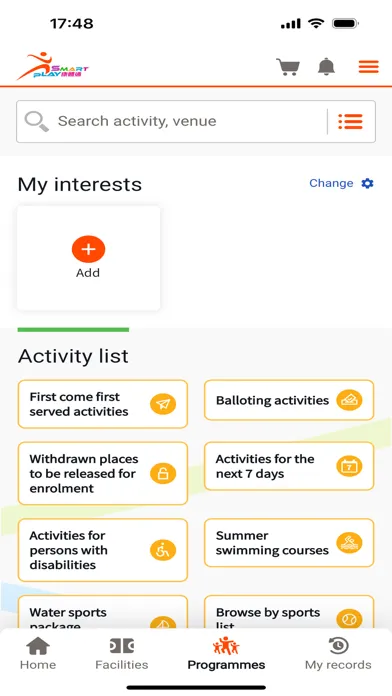Click the blue settings gear icon
This screenshot has height=696, width=392.
click(x=368, y=183)
